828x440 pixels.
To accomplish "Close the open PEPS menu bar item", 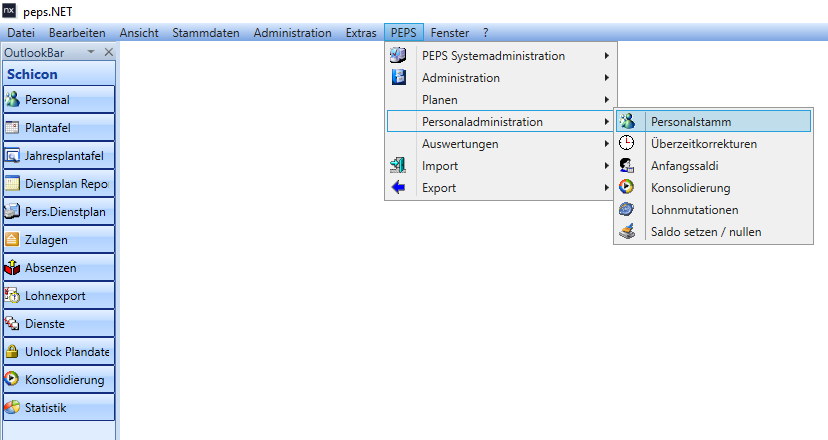I will 403,33.
